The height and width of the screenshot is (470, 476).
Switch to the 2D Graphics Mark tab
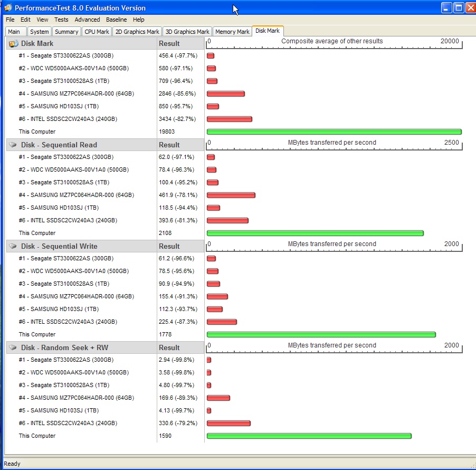(137, 32)
